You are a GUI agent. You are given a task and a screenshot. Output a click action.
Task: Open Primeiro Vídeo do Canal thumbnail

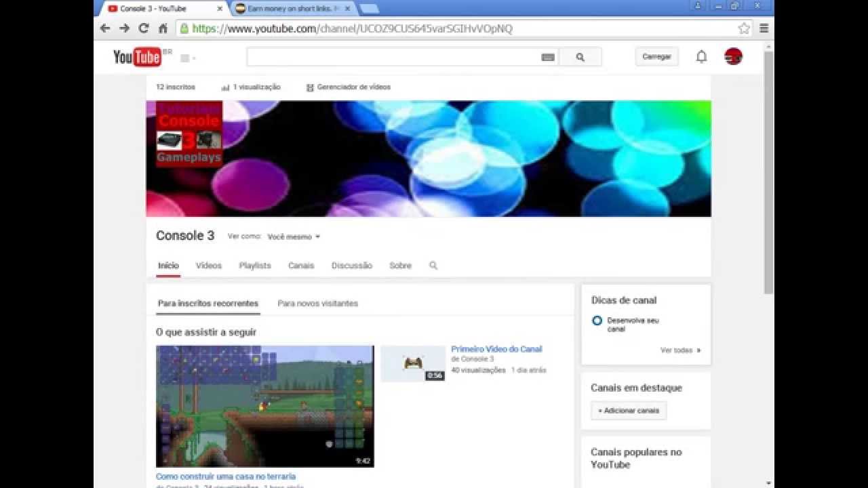(413, 364)
